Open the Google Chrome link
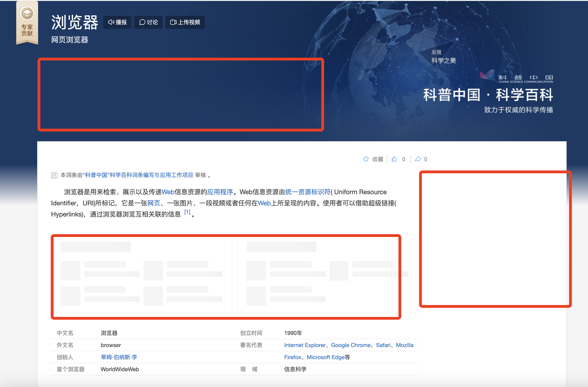This screenshot has height=387, width=588. (x=351, y=345)
